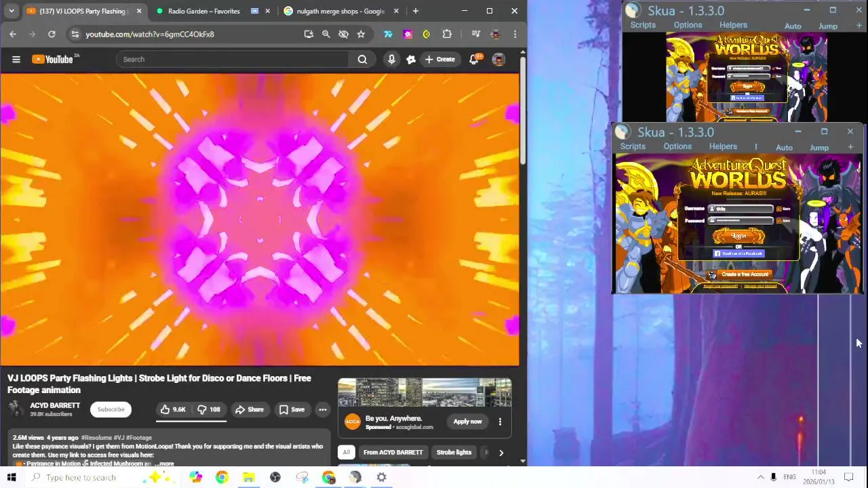Click the crossed-eye tracking protection icon
The image size is (868, 488).
tap(343, 34)
